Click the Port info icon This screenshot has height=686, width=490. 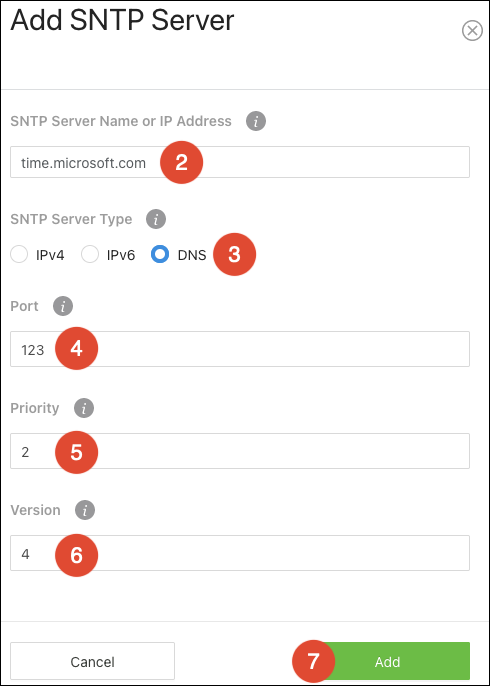click(x=63, y=306)
